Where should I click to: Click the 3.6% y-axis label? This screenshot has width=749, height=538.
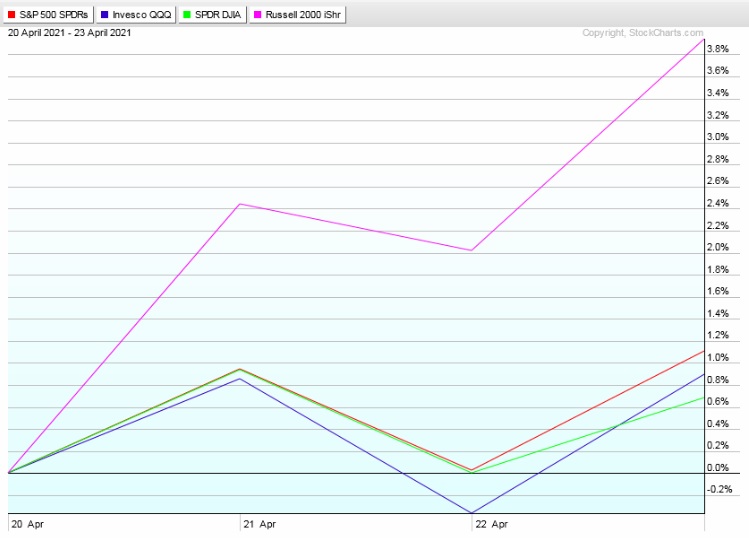click(x=718, y=71)
